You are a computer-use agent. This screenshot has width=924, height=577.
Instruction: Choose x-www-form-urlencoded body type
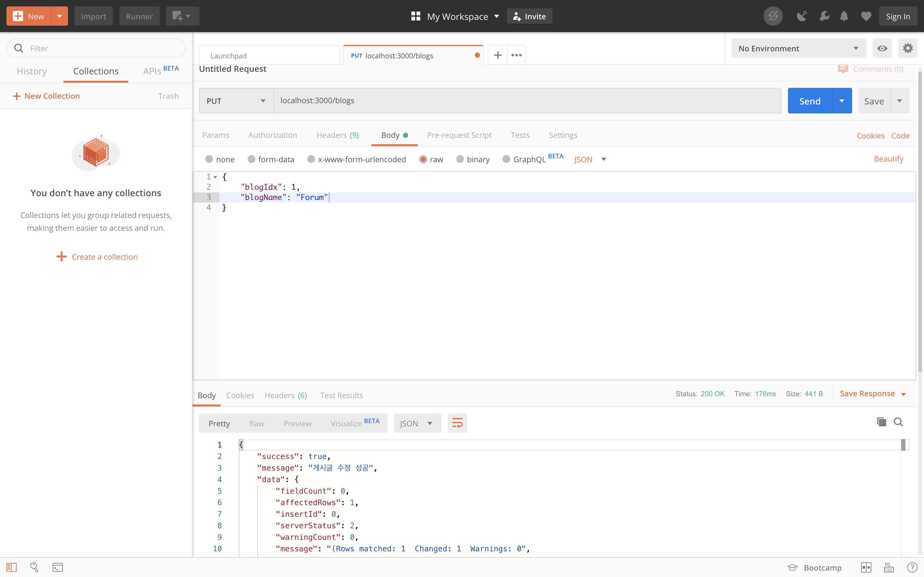pyautogui.click(x=311, y=159)
